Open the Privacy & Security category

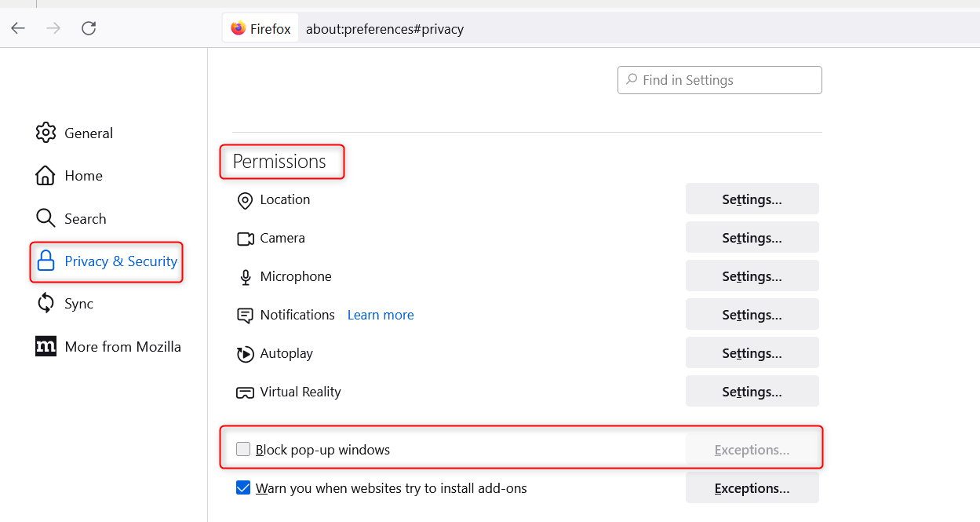(x=121, y=261)
